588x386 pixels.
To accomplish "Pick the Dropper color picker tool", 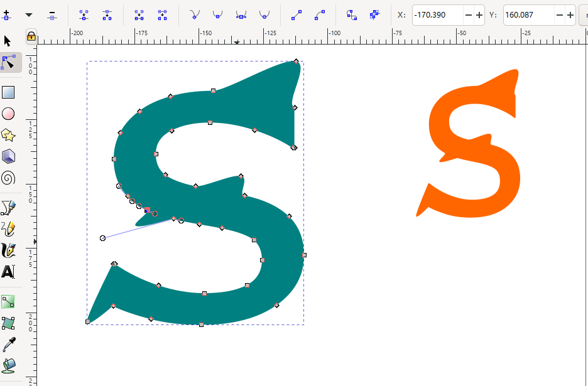I will point(8,345).
